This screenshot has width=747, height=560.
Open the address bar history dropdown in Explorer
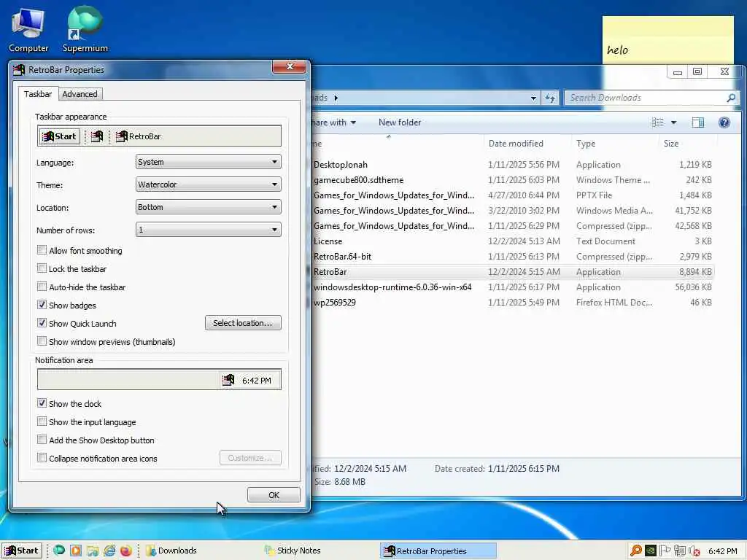click(x=533, y=98)
